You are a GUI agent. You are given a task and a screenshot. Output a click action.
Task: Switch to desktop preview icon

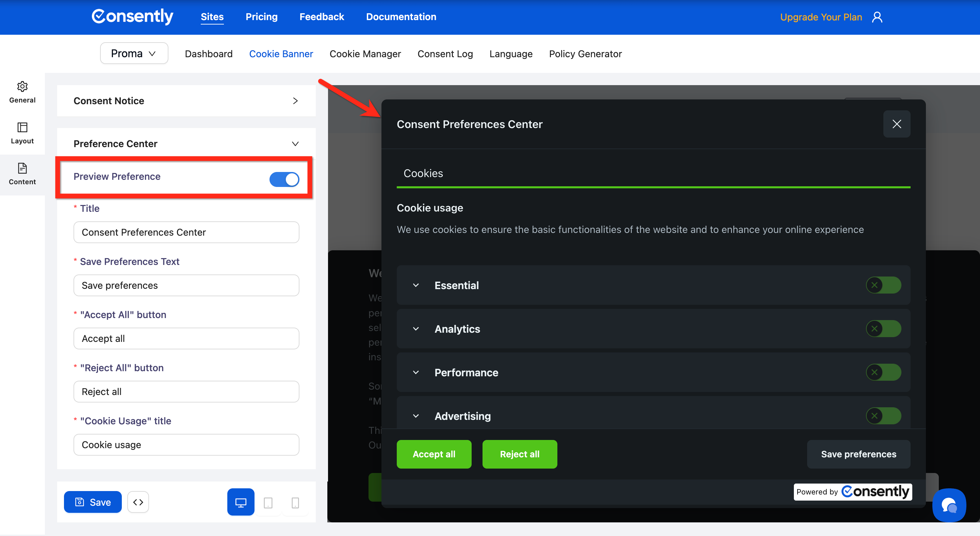pyautogui.click(x=241, y=502)
